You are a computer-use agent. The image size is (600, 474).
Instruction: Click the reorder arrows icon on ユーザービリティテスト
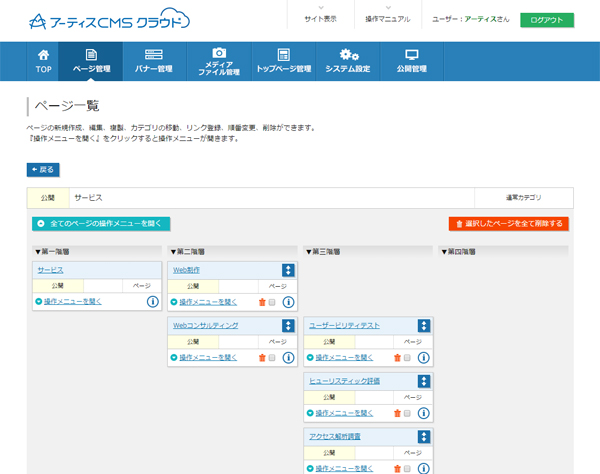pyautogui.click(x=424, y=326)
